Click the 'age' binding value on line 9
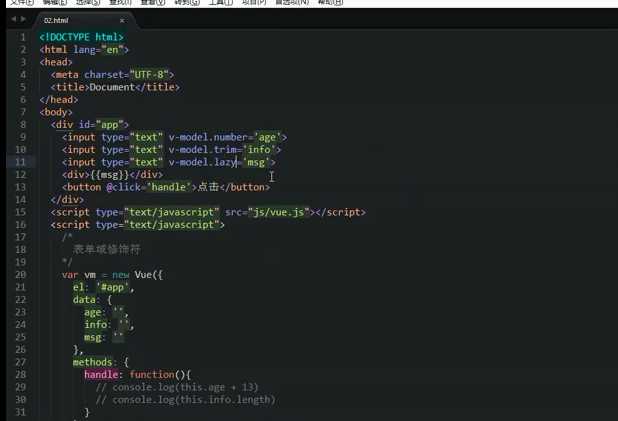The height and width of the screenshot is (421, 618). [267, 137]
